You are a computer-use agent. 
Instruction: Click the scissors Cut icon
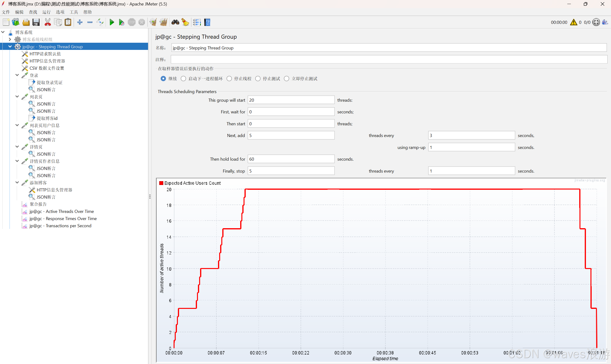[x=48, y=22]
